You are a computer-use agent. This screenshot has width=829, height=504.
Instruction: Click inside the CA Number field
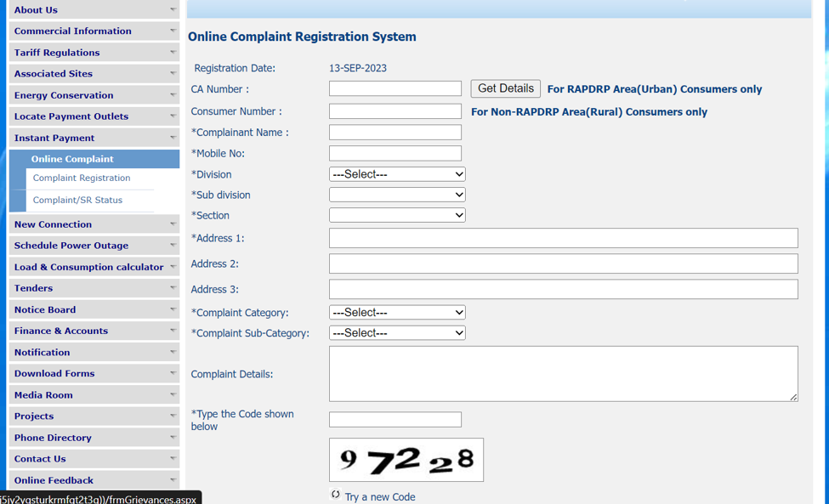[395, 88]
